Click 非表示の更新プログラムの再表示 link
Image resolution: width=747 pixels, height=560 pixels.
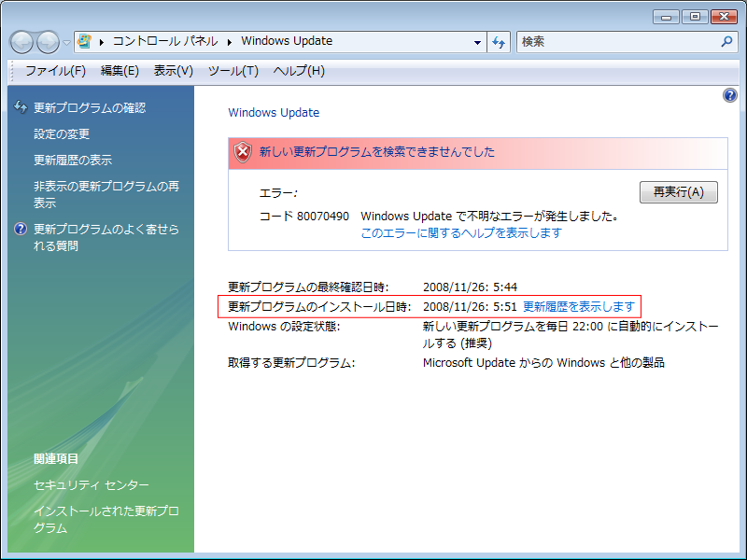pos(106,194)
